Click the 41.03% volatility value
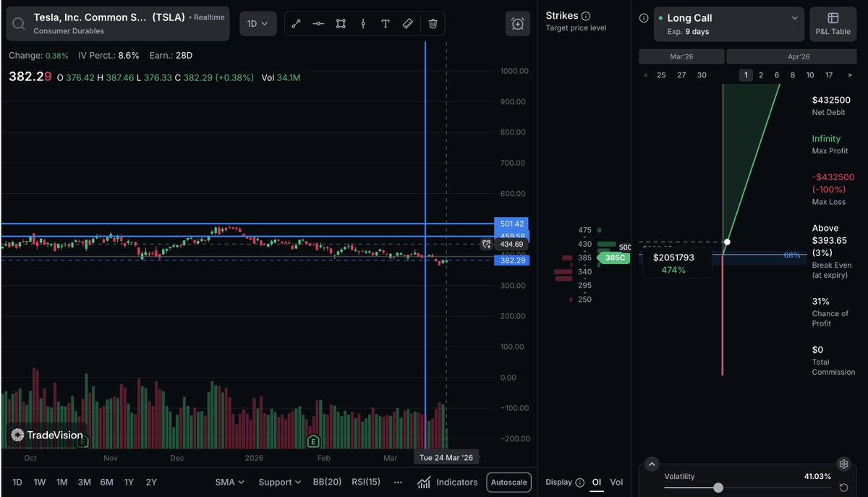 tap(817, 477)
